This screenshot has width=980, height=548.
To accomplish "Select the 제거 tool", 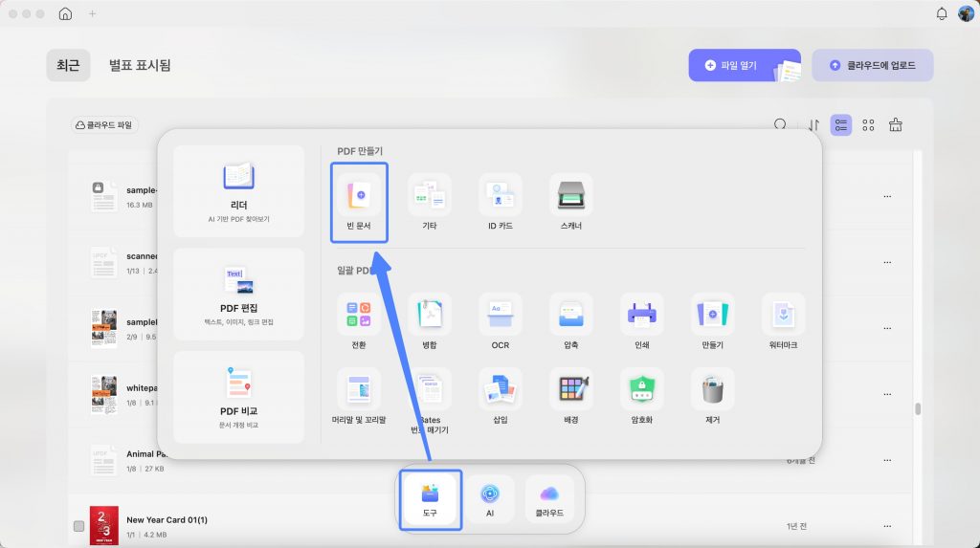I will [x=712, y=397].
